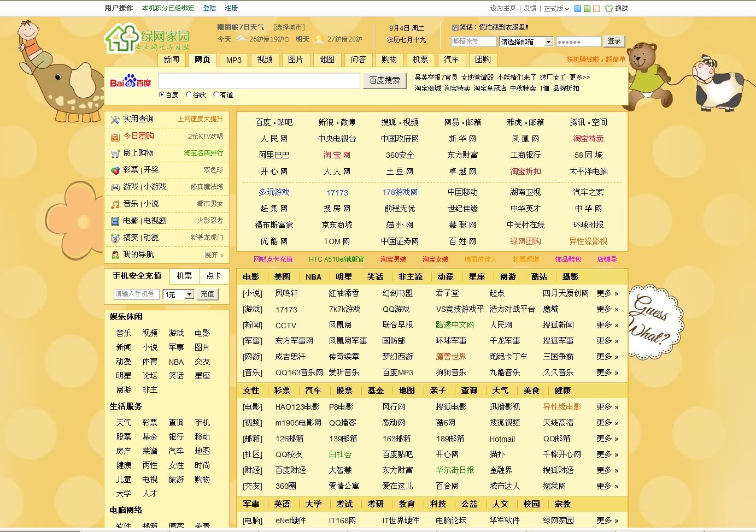Click the film strip icon beside 电影
The width and height of the screenshot is (756, 532).
click(115, 221)
